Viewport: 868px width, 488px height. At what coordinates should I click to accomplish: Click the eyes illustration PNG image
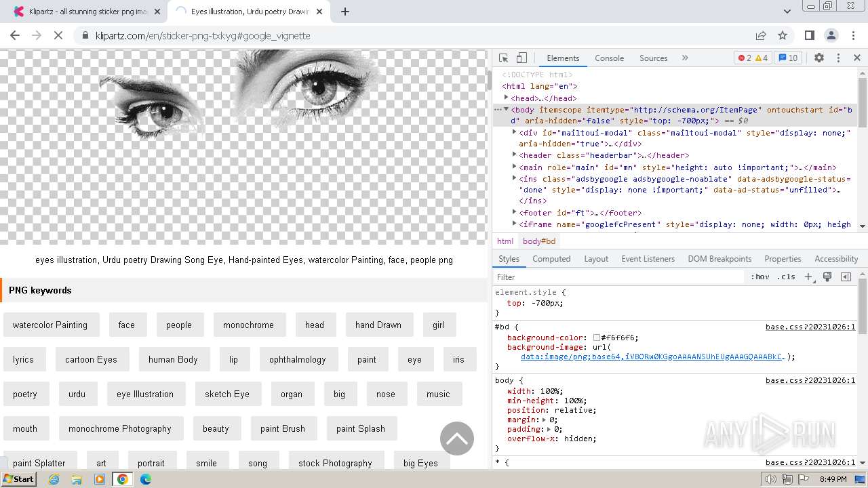pos(243,147)
